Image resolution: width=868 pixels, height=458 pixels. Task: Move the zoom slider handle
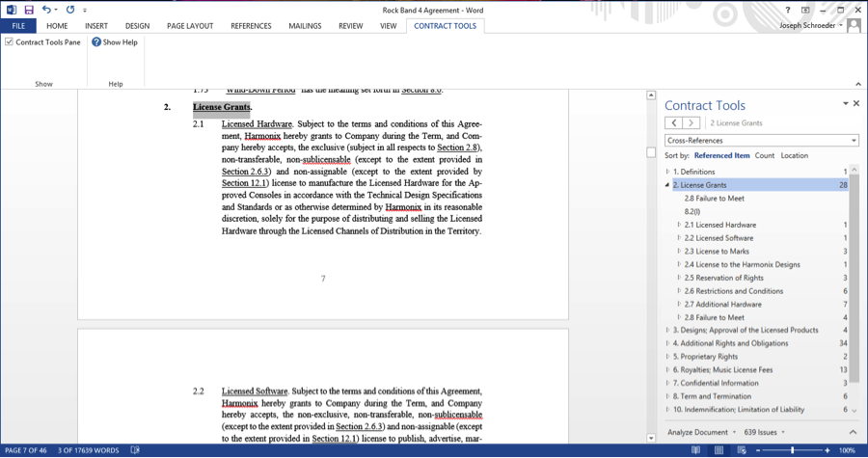click(x=793, y=450)
